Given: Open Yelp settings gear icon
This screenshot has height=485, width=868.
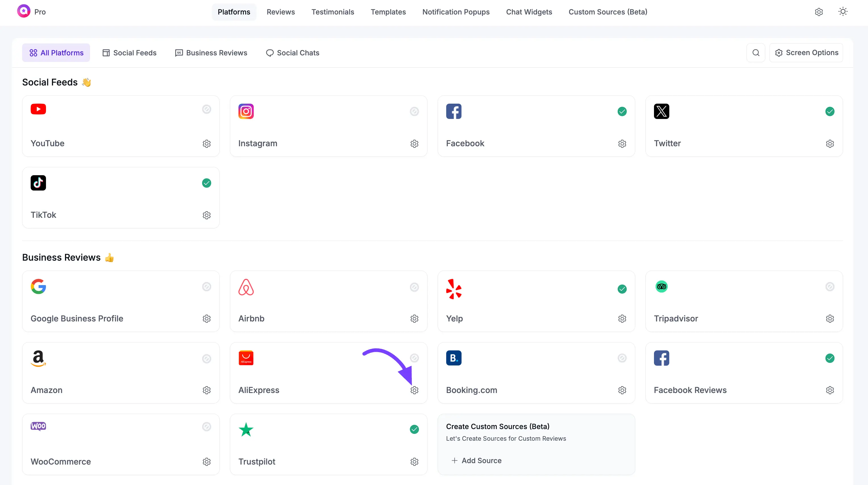Looking at the screenshot, I should coord(622,319).
